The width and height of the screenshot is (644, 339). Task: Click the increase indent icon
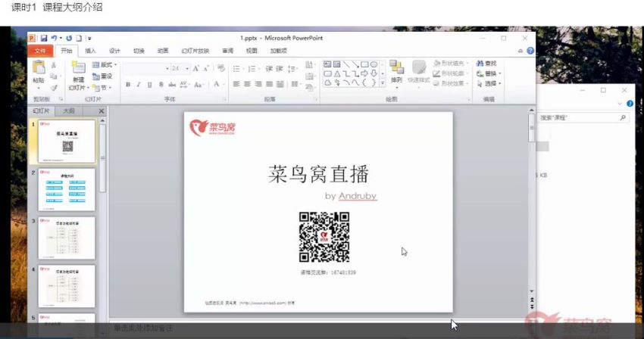click(280, 69)
